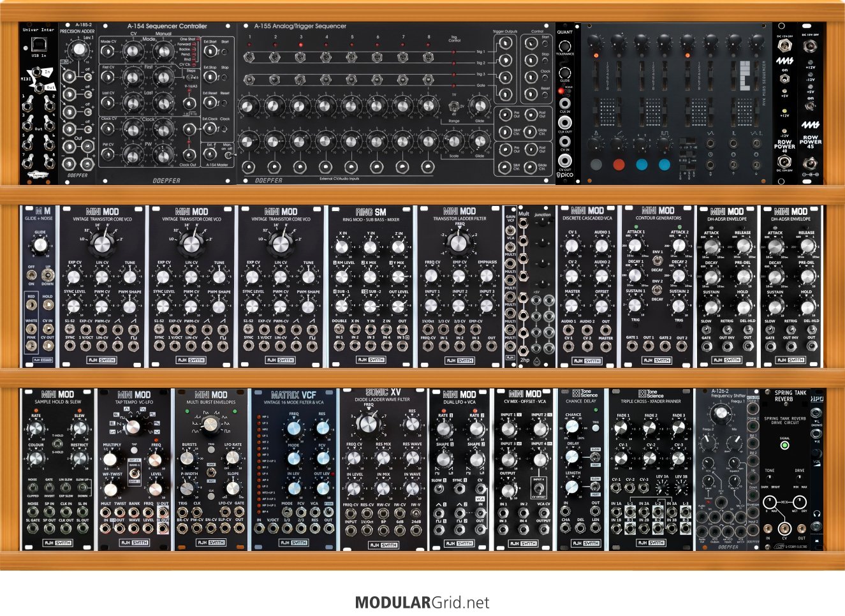Viewport: 845px width, 616px height.
Task: Click the CV OUT jack on Pico QUANT
Action: (564, 160)
